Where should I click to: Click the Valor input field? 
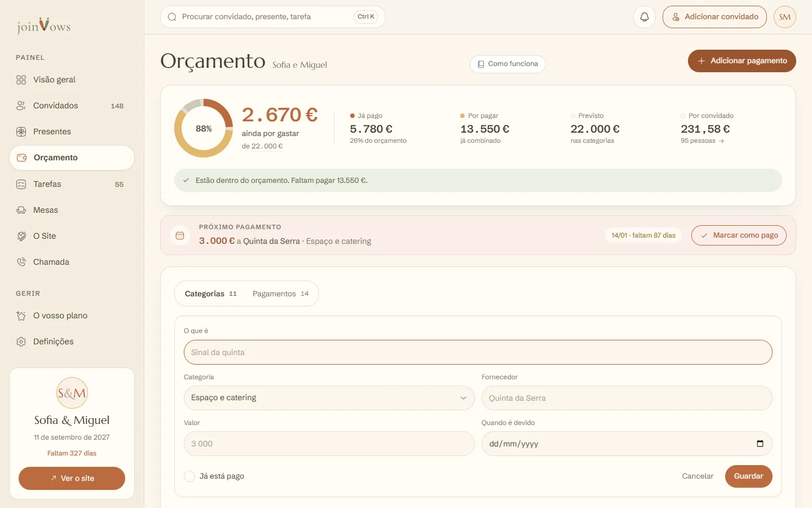[x=329, y=444]
